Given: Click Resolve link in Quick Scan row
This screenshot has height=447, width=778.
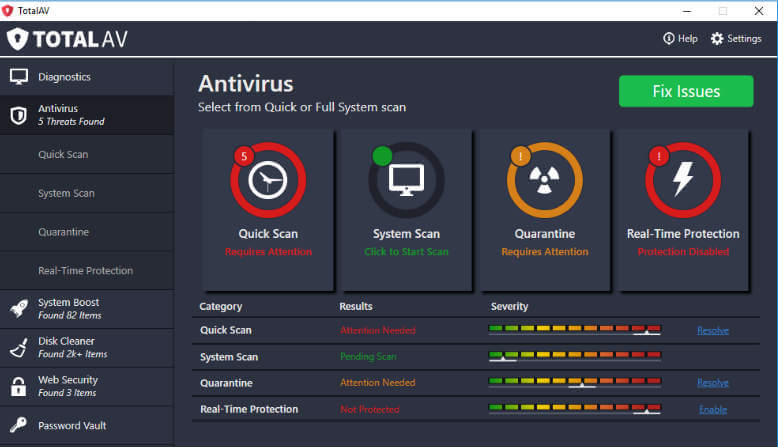Looking at the screenshot, I should point(713,330).
